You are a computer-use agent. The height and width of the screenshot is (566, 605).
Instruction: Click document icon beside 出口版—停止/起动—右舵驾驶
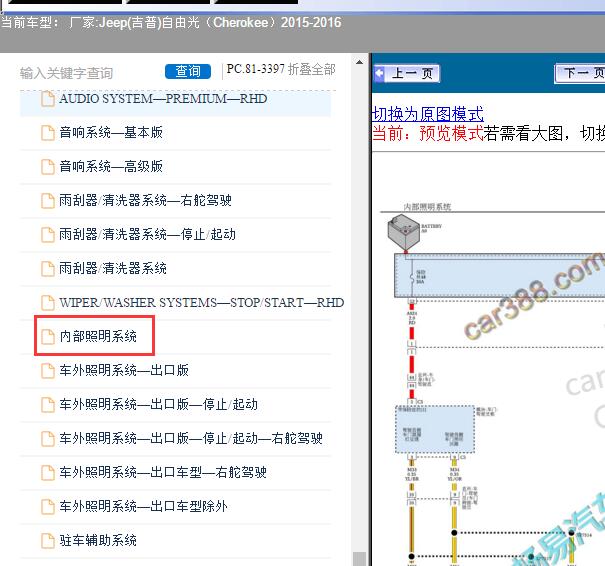click(48, 438)
